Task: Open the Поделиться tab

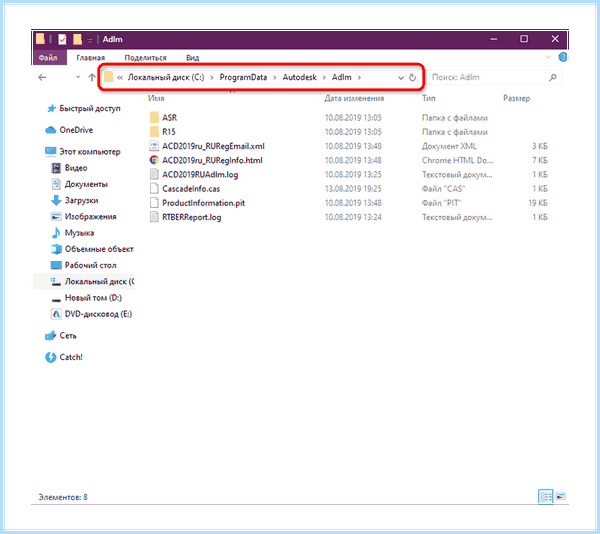Action: [x=145, y=58]
